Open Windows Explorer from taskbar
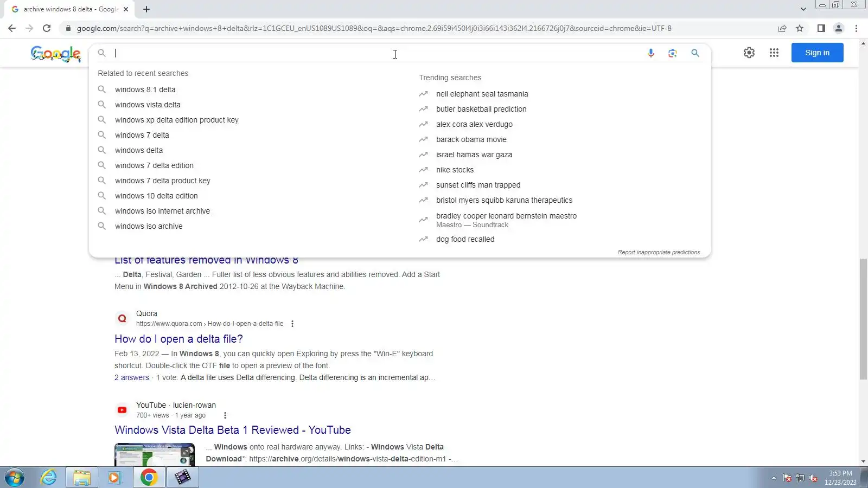 [x=82, y=478]
